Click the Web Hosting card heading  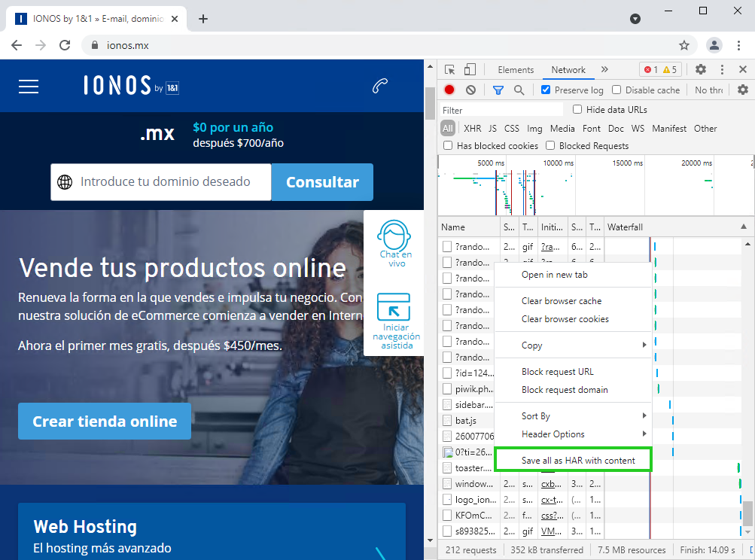pyautogui.click(x=85, y=526)
